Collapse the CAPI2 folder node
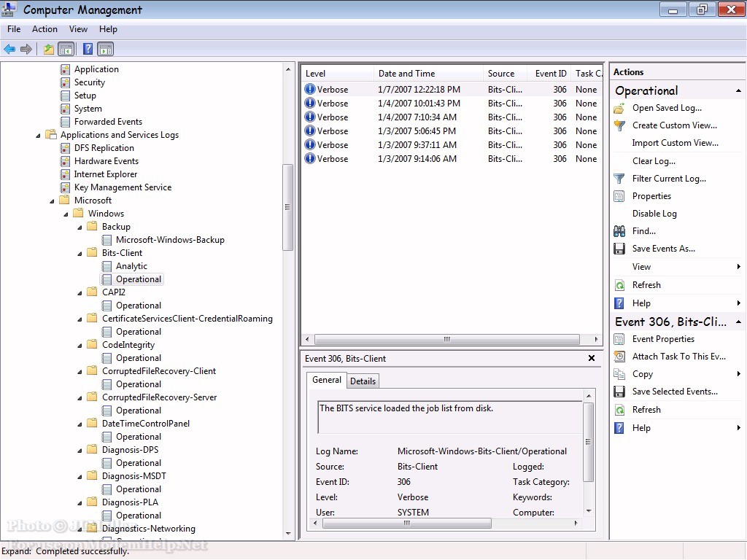The width and height of the screenshot is (747, 560). coord(80,293)
